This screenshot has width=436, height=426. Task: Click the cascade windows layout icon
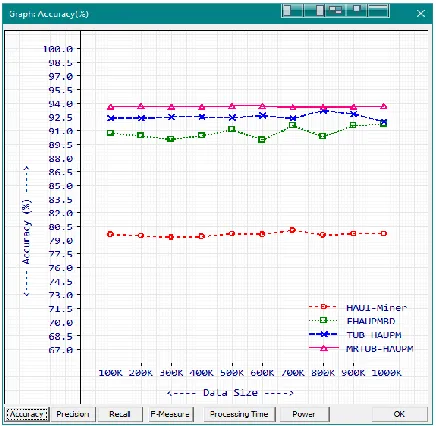click(335, 10)
